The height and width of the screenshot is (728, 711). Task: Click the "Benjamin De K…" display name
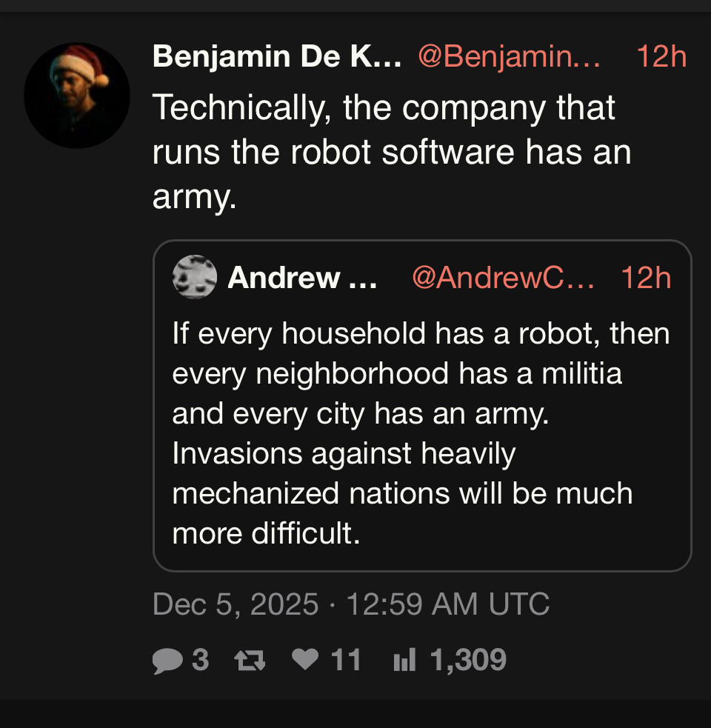coord(277,57)
